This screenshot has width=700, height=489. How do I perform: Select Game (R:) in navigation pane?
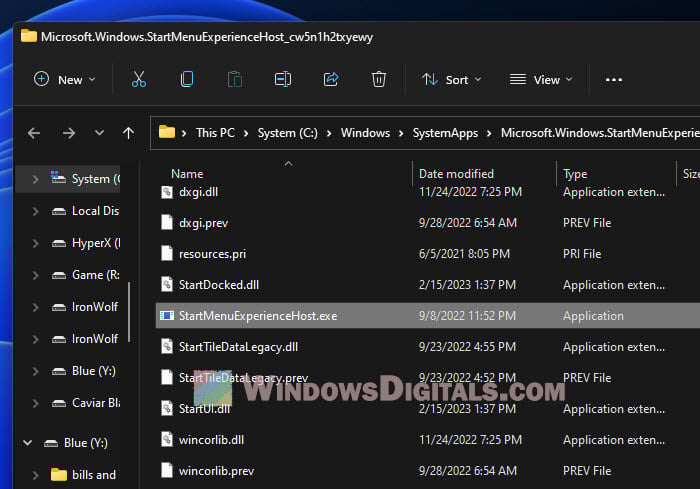[x=96, y=275]
